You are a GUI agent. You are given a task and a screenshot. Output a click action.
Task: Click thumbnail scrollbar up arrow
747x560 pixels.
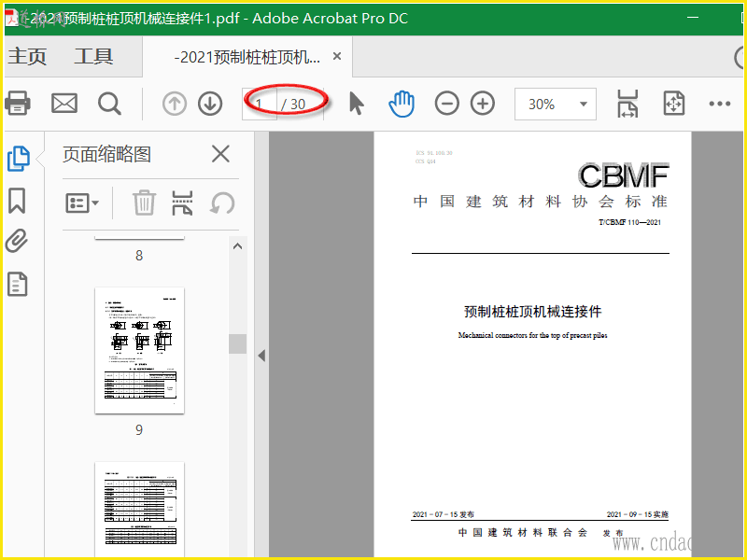pyautogui.click(x=237, y=246)
